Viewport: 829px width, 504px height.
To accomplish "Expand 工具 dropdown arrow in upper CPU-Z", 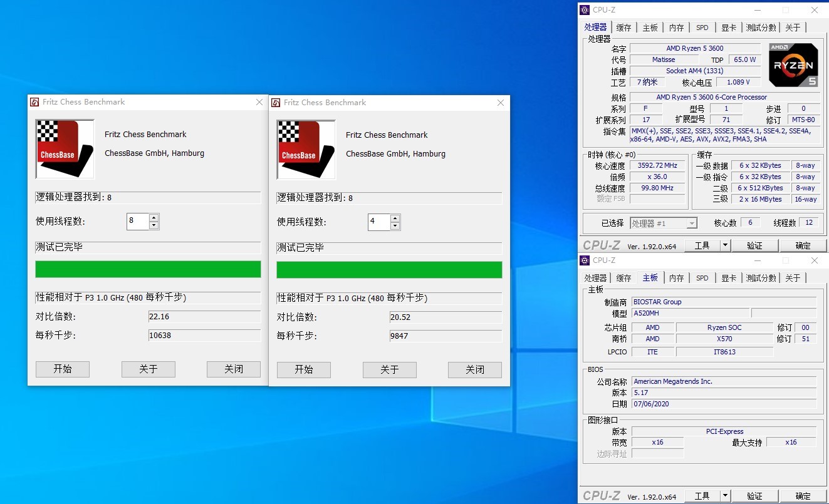I will tap(725, 245).
